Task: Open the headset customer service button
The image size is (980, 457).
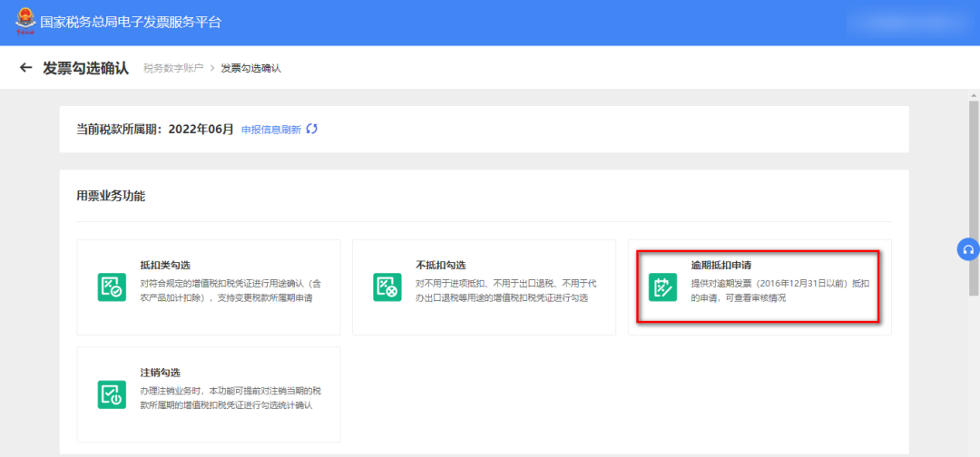Action: point(968,250)
